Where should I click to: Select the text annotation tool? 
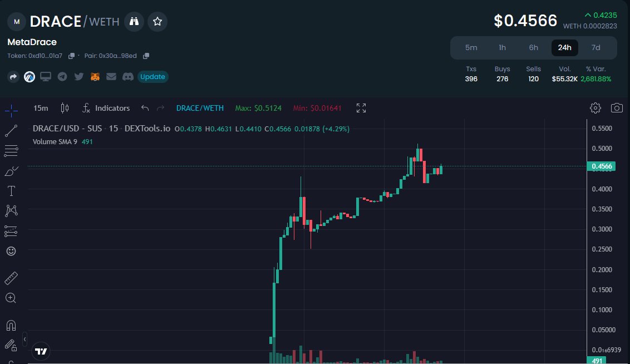click(x=11, y=191)
